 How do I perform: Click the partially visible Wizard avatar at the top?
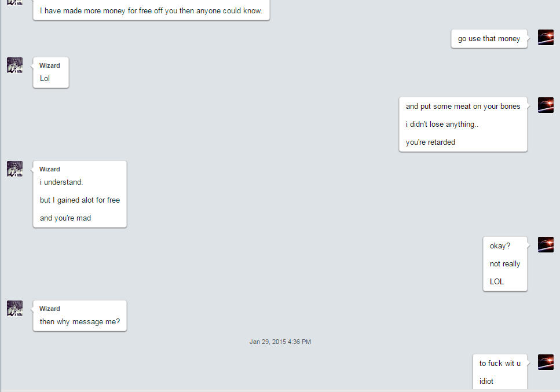point(14,2)
